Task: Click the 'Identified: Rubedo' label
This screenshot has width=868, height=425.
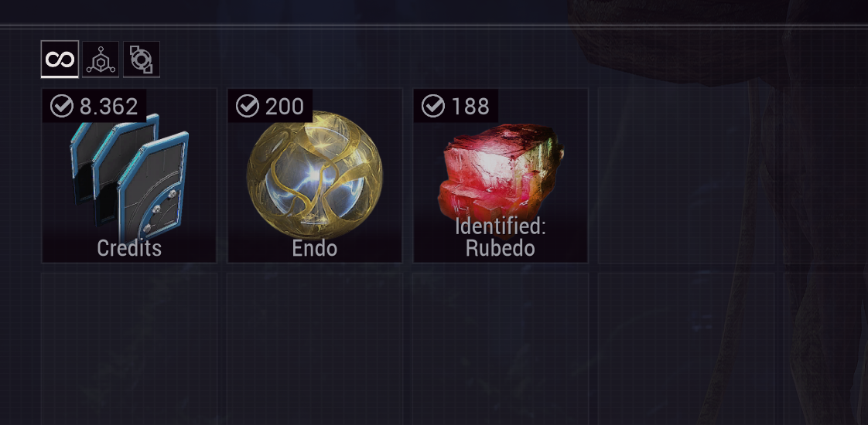Action: [x=501, y=238]
